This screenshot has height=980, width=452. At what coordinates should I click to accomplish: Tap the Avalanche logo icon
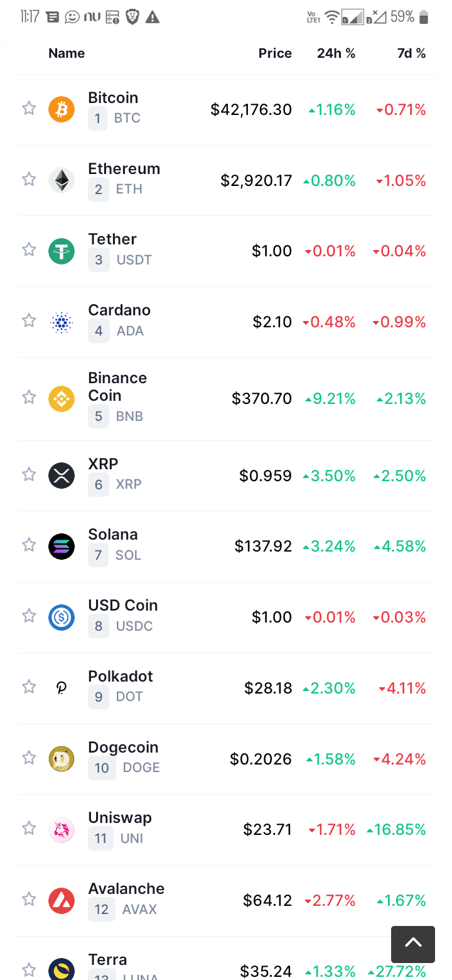[x=62, y=901]
